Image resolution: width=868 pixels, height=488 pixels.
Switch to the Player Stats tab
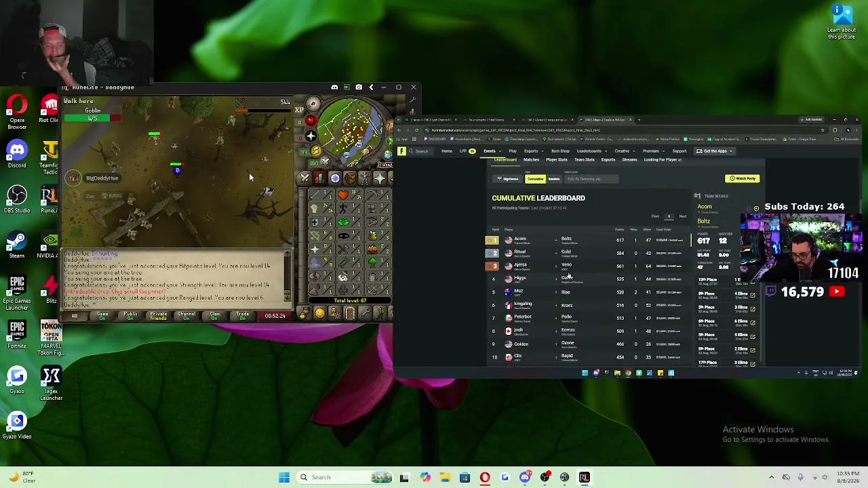pos(556,160)
